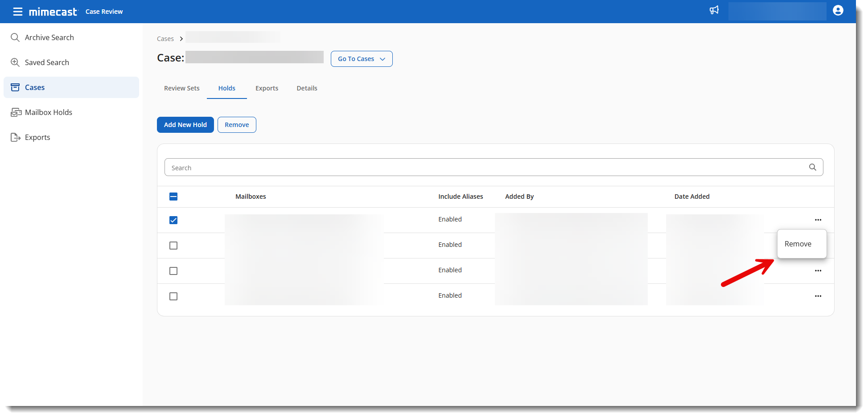This screenshot has width=868, height=418.
Task: Open the first row's ellipsis menu
Action: [x=818, y=220]
